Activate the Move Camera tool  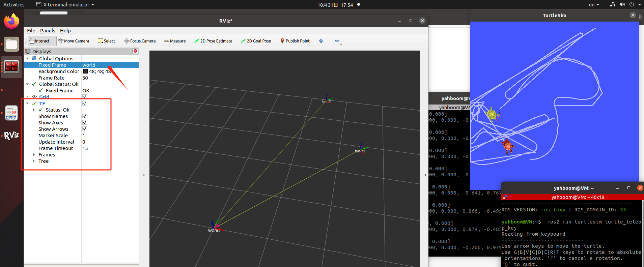74,41
